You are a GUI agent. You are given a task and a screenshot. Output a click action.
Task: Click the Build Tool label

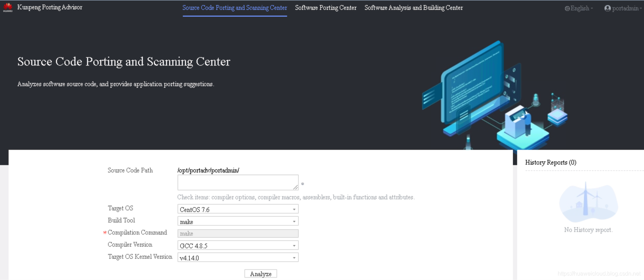point(121,220)
